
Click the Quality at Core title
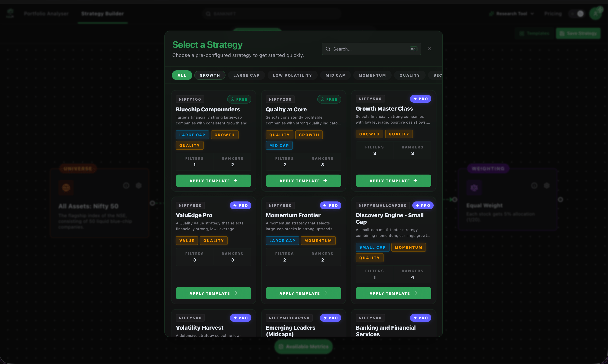[x=286, y=109]
